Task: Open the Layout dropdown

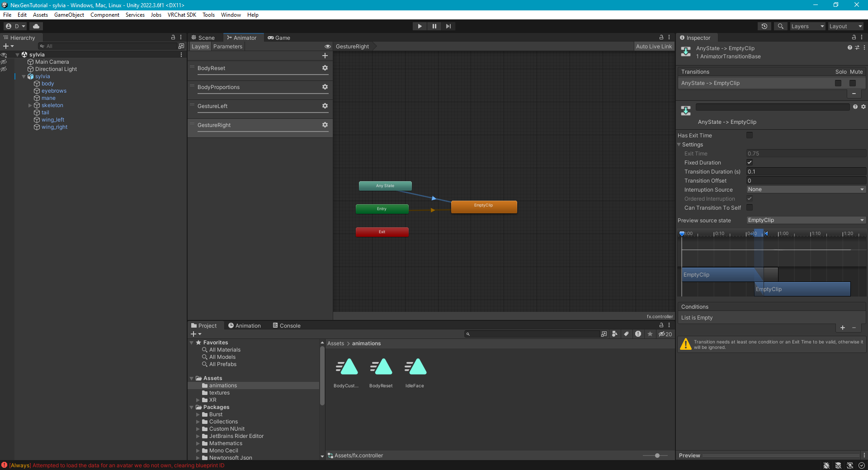Action: [845, 26]
